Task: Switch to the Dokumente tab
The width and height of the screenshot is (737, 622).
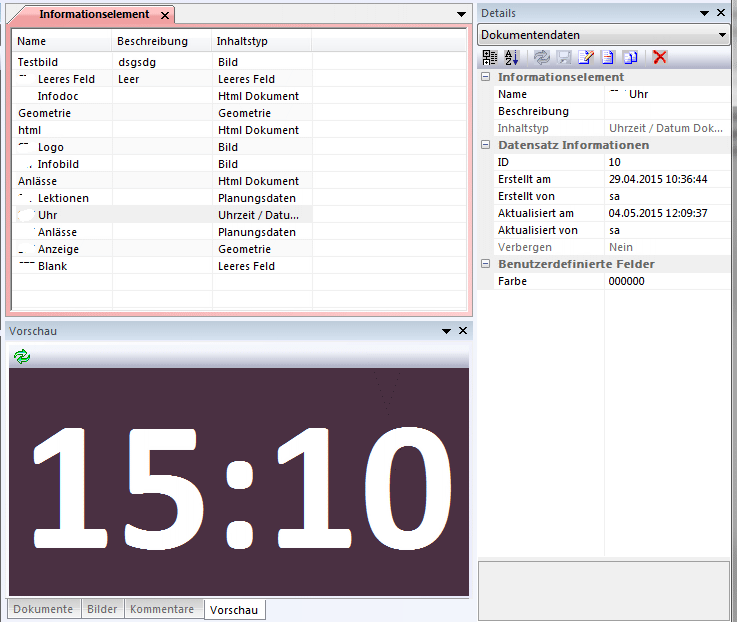Action: pyautogui.click(x=43, y=609)
